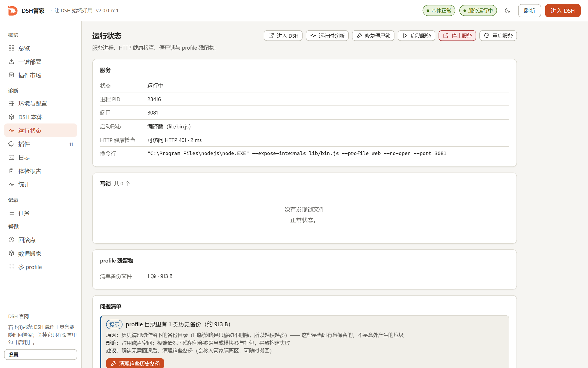Click the 数据搬家 box icon
The image size is (588, 368).
(11, 253)
